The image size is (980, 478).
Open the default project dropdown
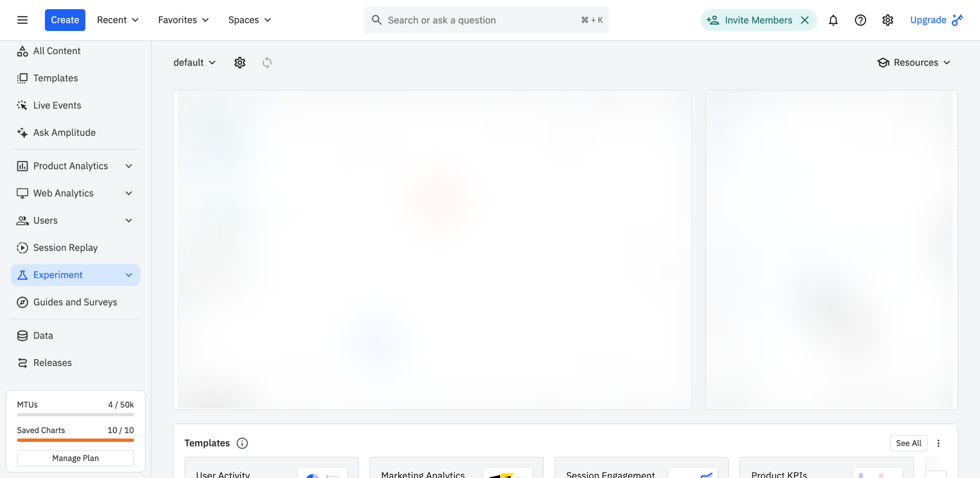(194, 62)
